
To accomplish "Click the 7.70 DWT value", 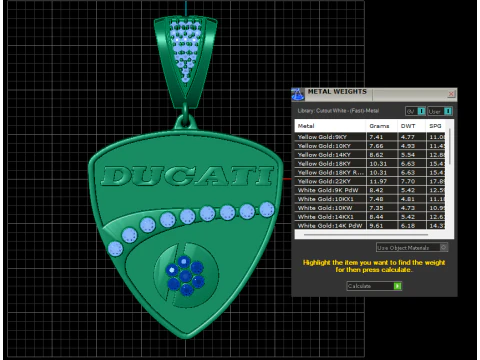I will [x=408, y=181].
